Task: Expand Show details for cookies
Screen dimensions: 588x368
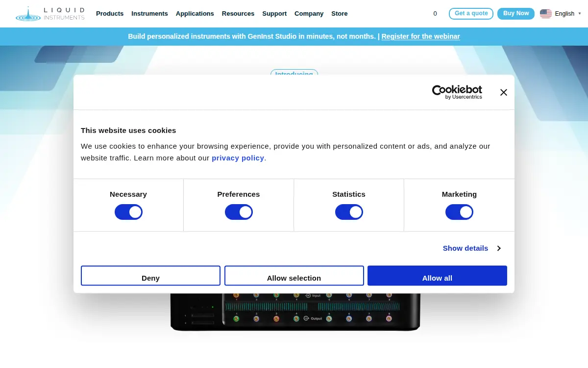Action: (472, 248)
